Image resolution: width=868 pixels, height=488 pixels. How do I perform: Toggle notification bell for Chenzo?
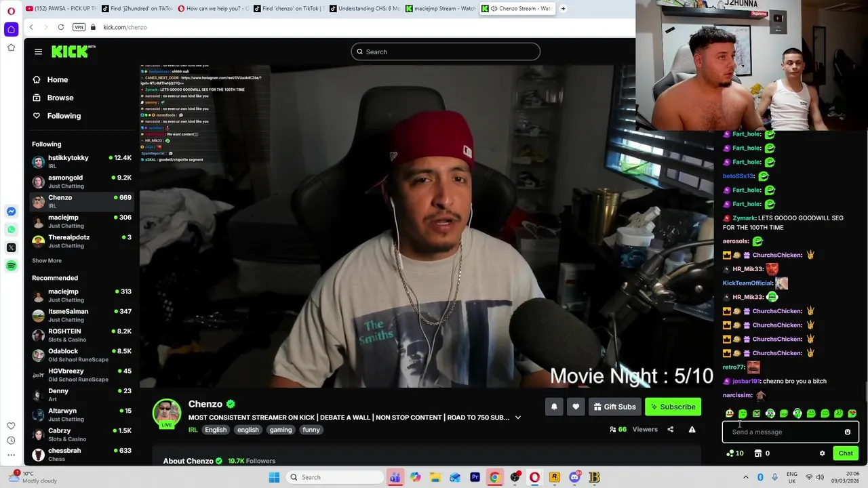[x=554, y=407]
